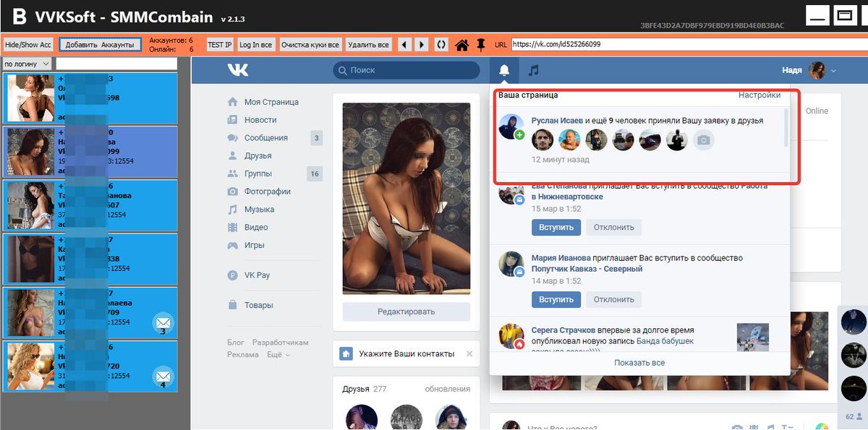Click 'Показать все' under the notifications
868x430 pixels.
[639, 363]
